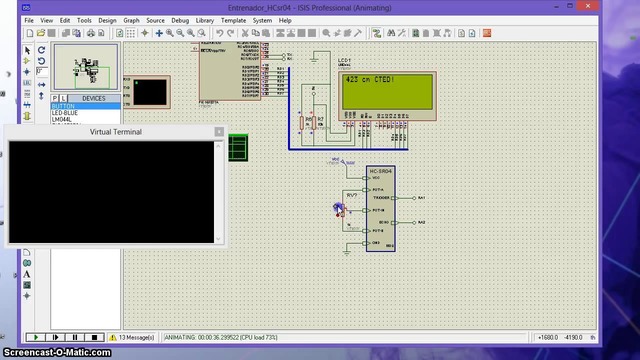Click the Rotate Anti-Clockwise icon

pyautogui.click(x=41, y=61)
